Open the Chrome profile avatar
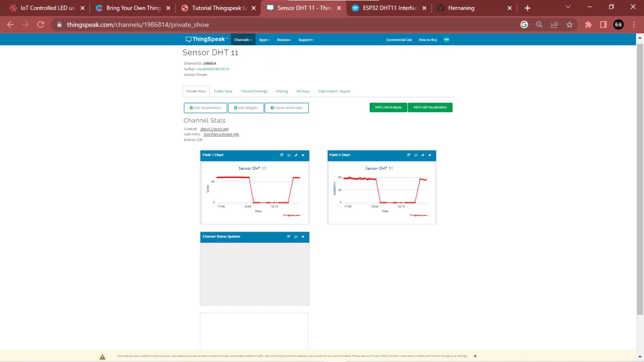The height and width of the screenshot is (362, 644). click(618, 24)
